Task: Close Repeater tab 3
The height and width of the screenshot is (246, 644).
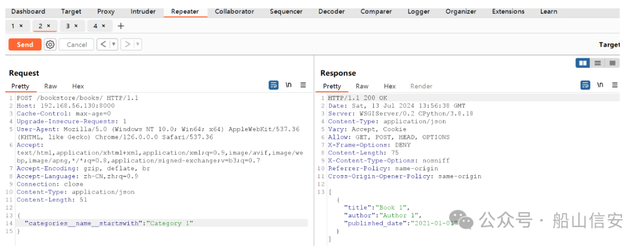Action: coord(76,26)
